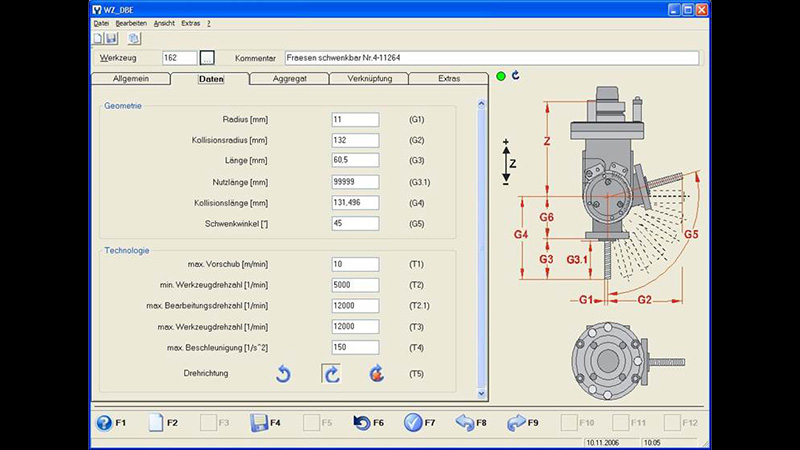Confirm with the F7 checkmark icon
800x450 pixels.
coord(413,423)
